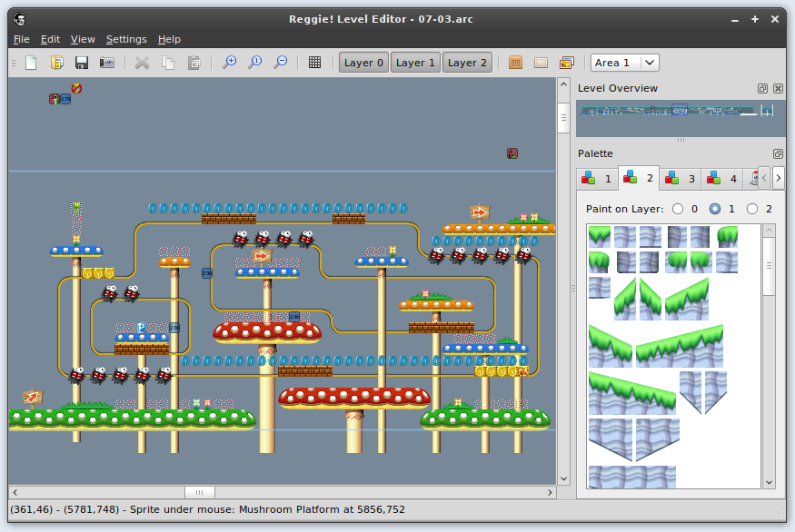Toggle Layer 2 visibility button
Viewport: 795px width, 532px height.
467,63
